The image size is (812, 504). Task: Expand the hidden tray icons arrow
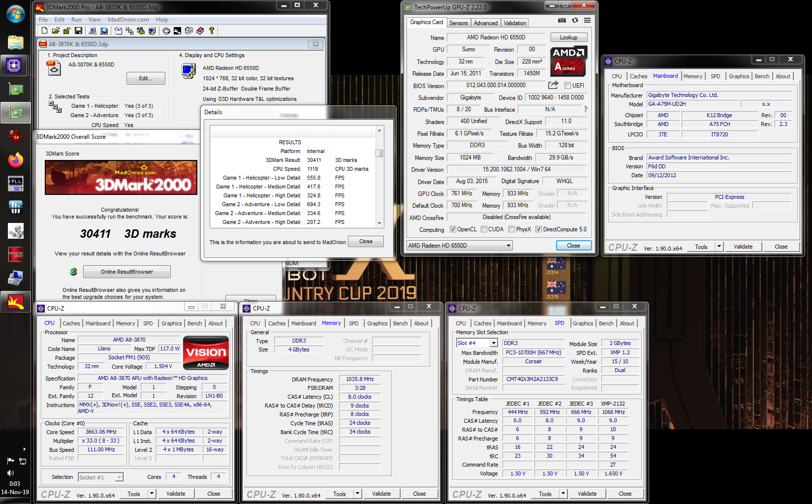click(24, 449)
